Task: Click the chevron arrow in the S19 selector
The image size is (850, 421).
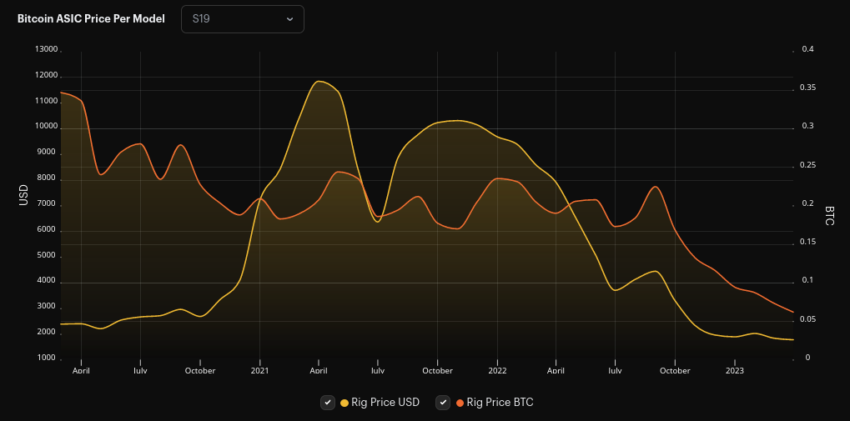Action: (290, 19)
